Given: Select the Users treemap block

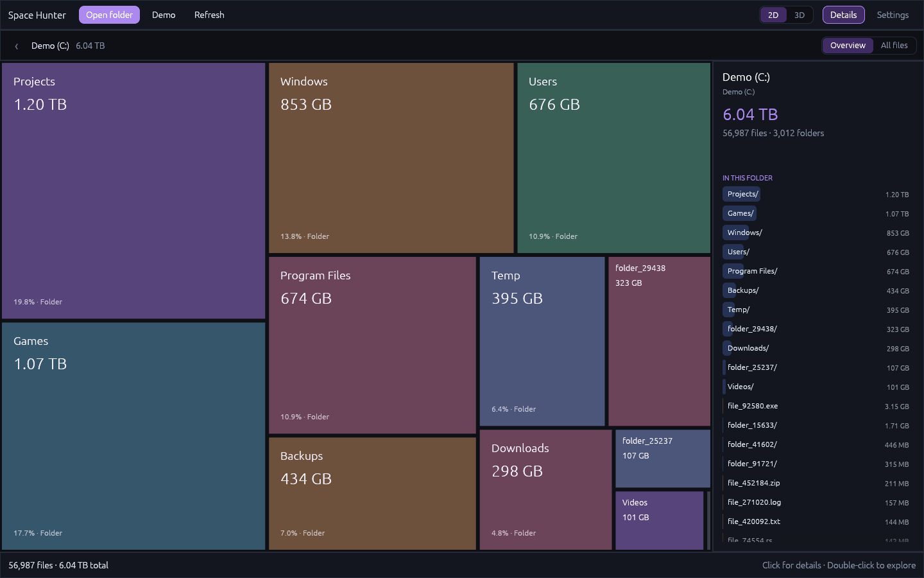Looking at the screenshot, I should (x=613, y=158).
